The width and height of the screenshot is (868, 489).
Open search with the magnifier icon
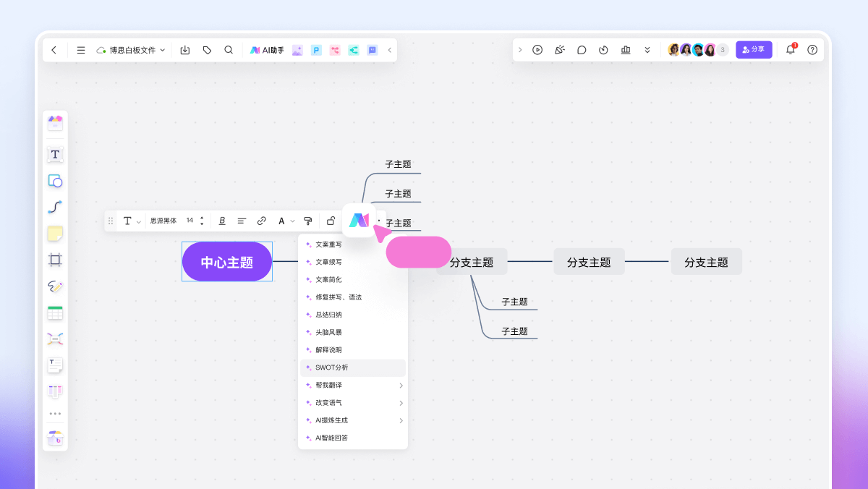click(x=229, y=50)
